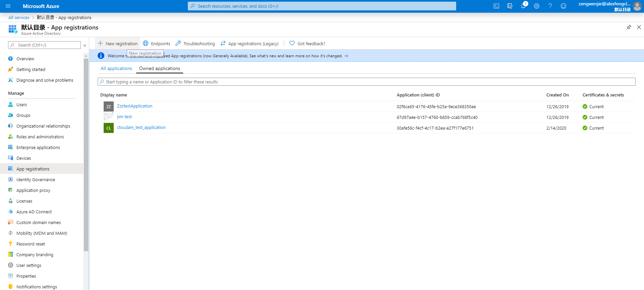Click the App registrations sidebar icon
644x290 pixels.
[x=10, y=169]
